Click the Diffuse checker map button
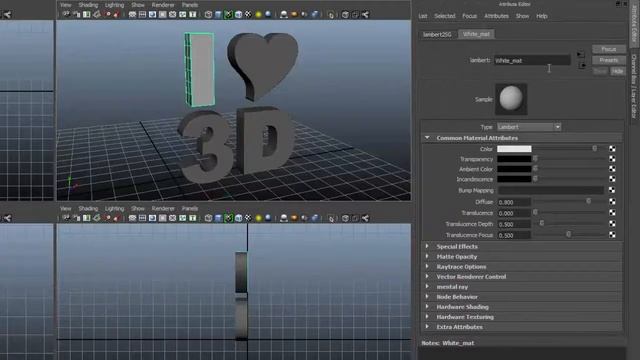 (x=612, y=201)
